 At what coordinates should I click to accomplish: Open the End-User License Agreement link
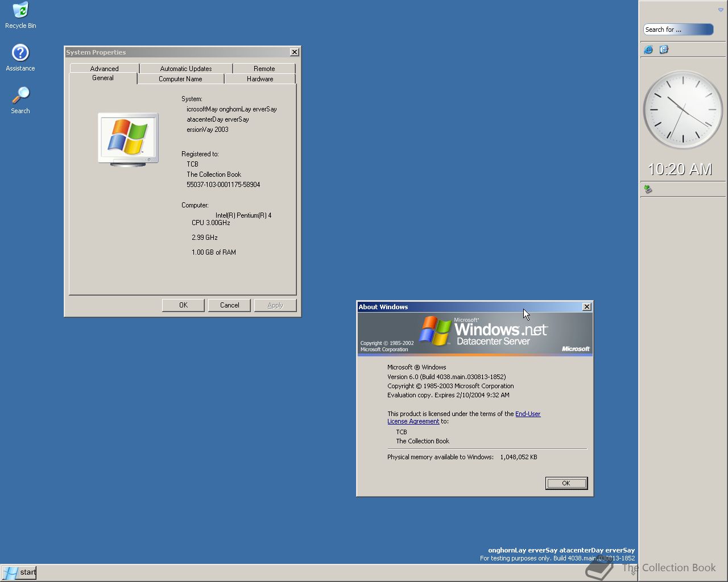point(464,418)
